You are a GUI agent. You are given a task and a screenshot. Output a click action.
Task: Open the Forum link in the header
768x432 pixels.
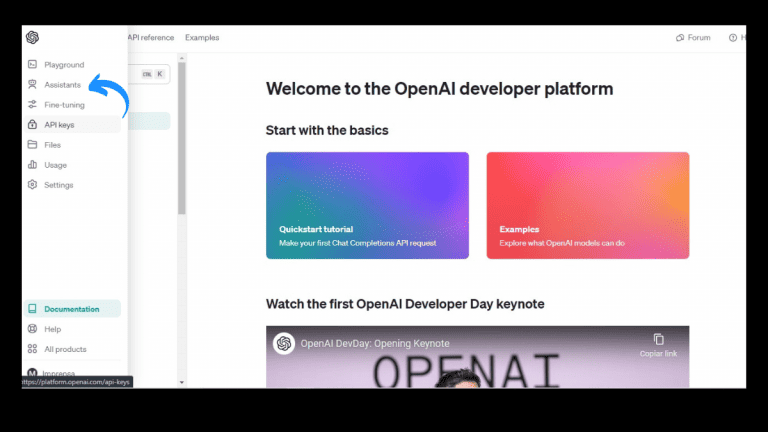tap(693, 38)
